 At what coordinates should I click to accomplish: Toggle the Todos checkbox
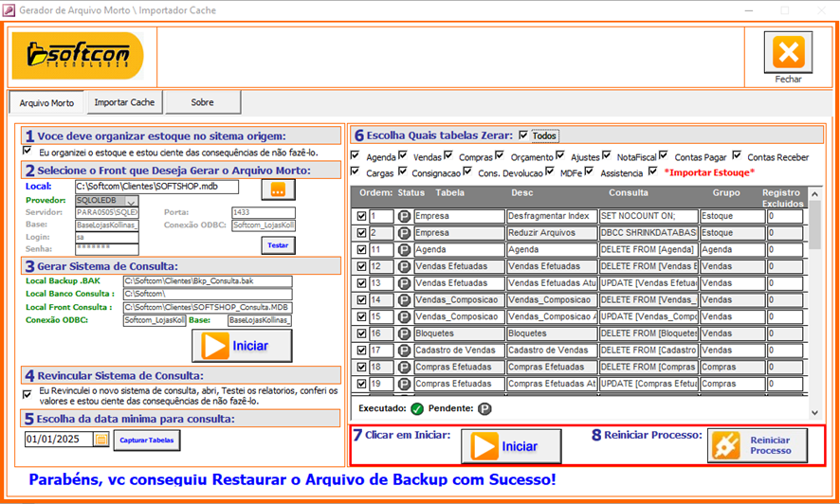tap(523, 135)
